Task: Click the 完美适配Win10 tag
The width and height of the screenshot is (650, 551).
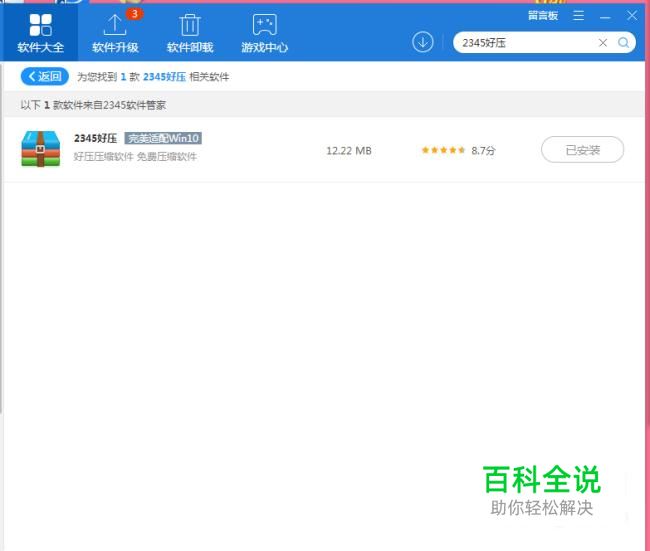Action: click(163, 138)
